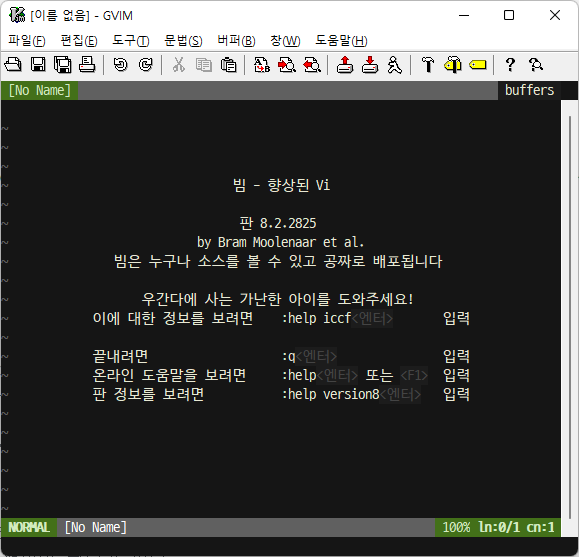Click the Save Session icon
Viewport: 579px width, 557px height.
(370, 65)
